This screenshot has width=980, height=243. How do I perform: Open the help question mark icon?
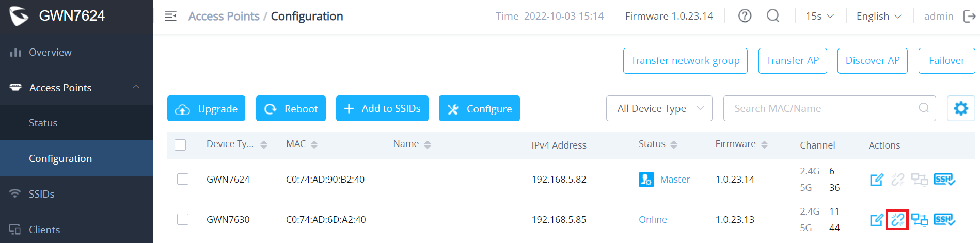tap(745, 16)
